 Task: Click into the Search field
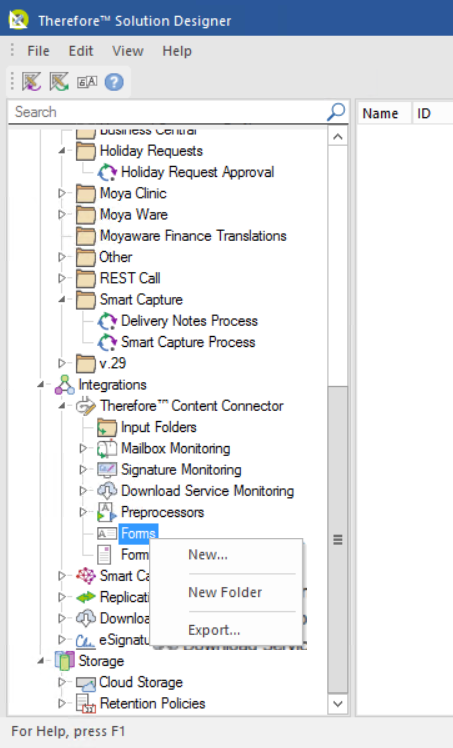(167, 112)
